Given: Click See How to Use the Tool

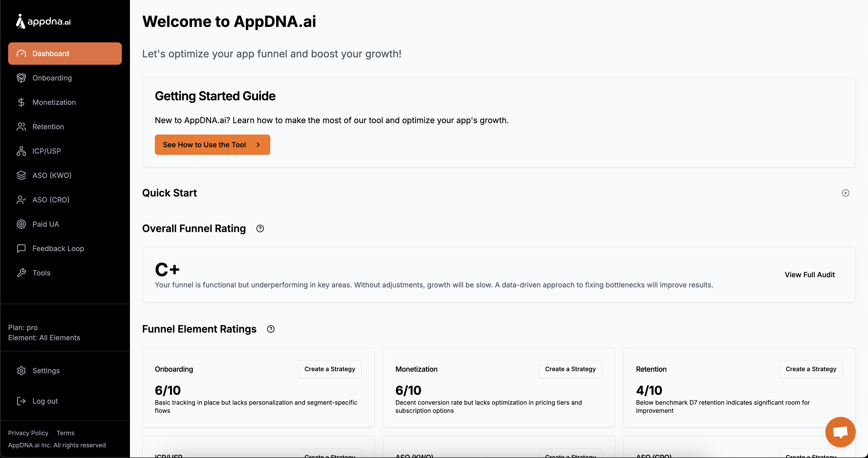Looking at the screenshot, I should point(212,144).
